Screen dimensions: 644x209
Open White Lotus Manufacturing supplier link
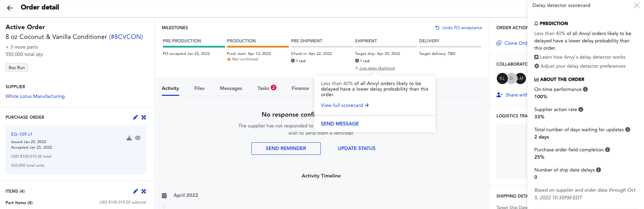(35, 96)
